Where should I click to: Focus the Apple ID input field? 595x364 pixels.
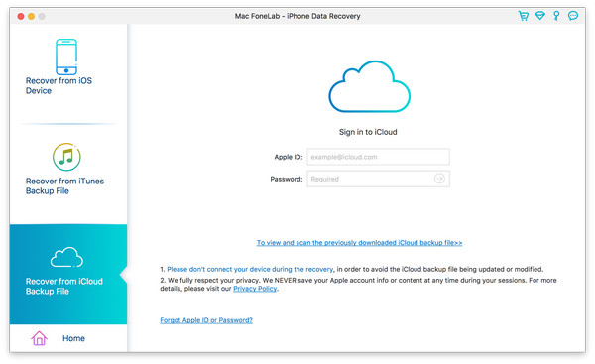tap(379, 157)
